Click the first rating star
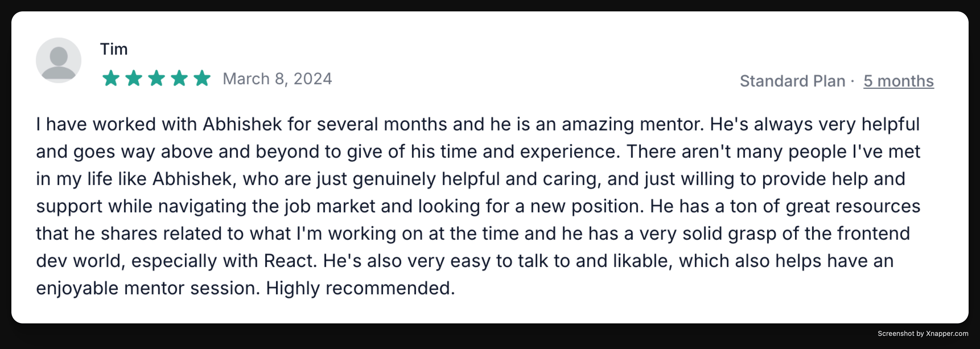This screenshot has width=980, height=349. (111, 78)
